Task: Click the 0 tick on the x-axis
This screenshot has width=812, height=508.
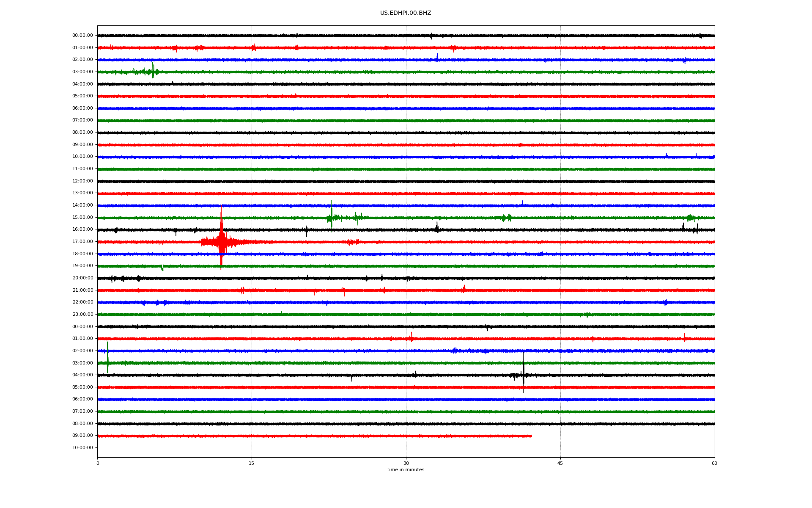Action: [x=98, y=463]
